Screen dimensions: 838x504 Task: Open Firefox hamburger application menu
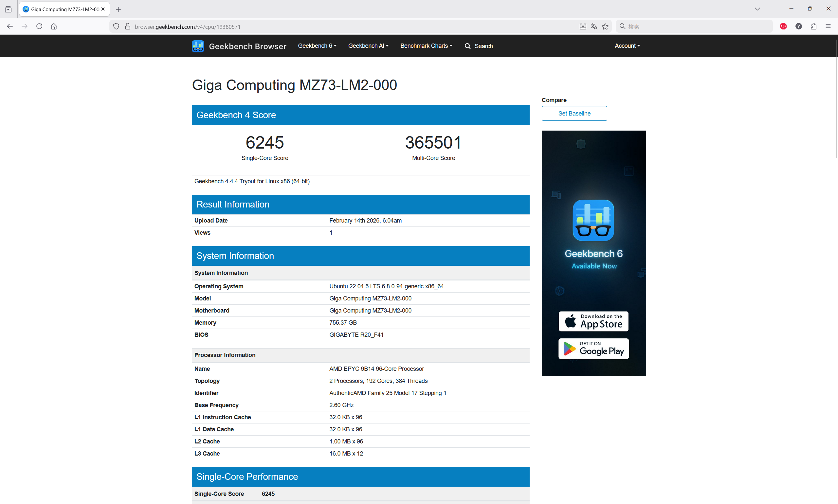point(828,27)
